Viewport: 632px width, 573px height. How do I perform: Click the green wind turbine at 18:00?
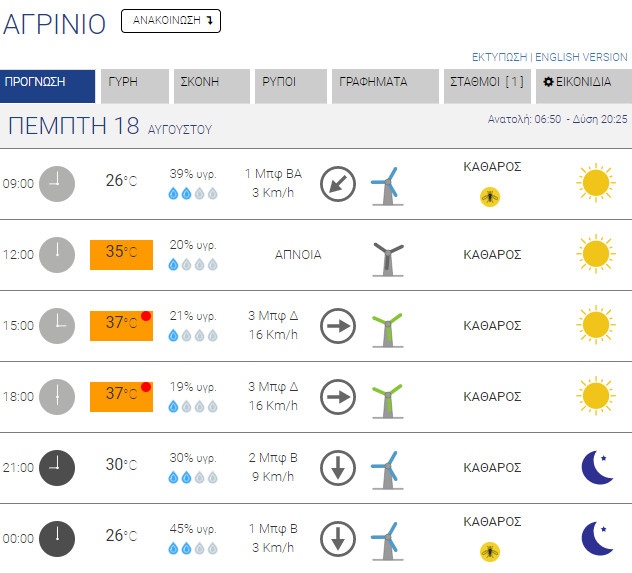(x=387, y=397)
